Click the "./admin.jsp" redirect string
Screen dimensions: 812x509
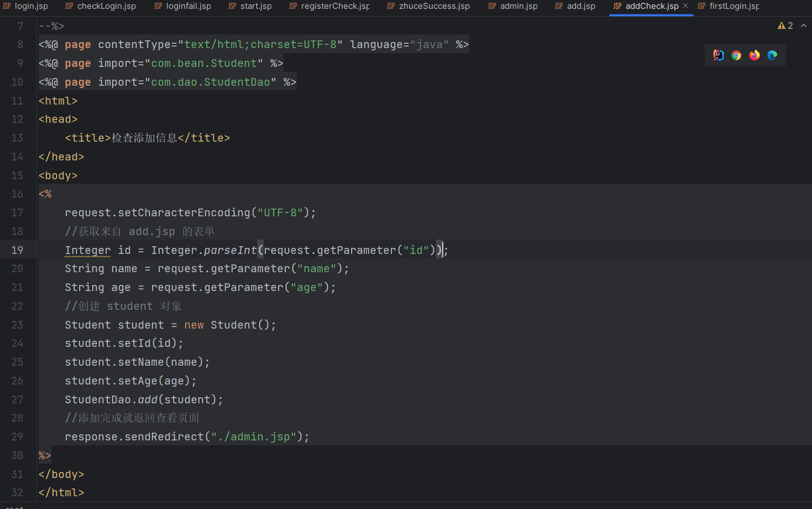click(254, 437)
